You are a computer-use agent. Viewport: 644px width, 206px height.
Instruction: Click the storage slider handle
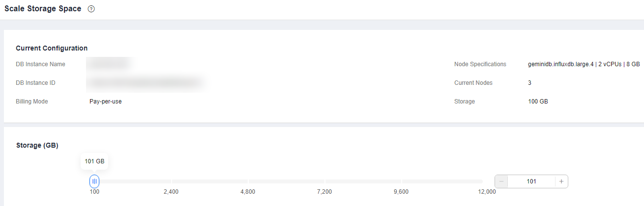point(94,181)
